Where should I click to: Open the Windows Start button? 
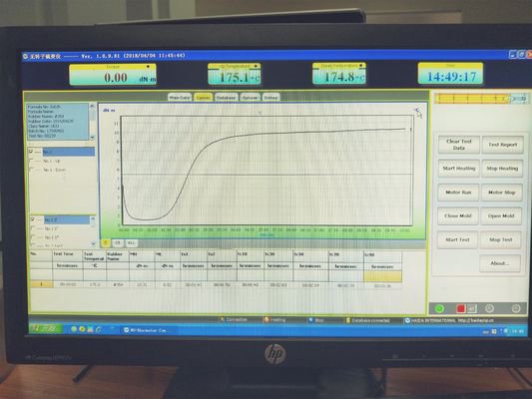point(46,328)
